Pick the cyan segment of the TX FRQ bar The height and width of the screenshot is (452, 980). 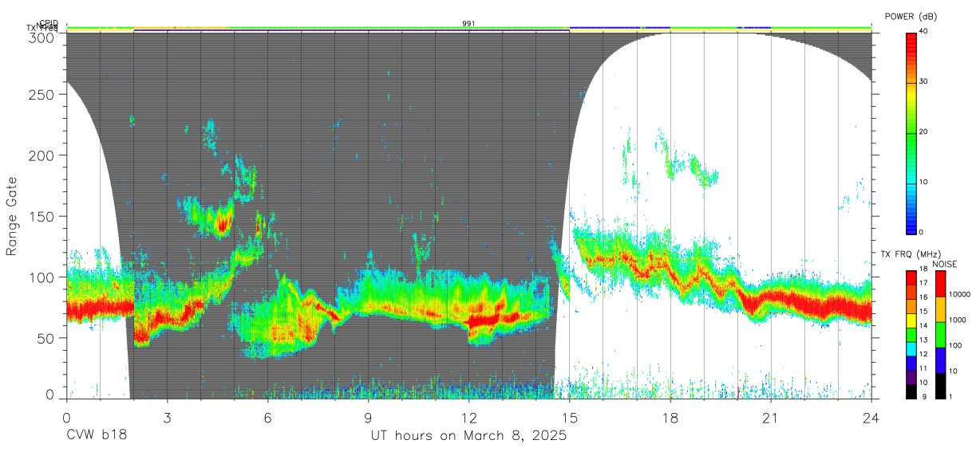(x=911, y=348)
